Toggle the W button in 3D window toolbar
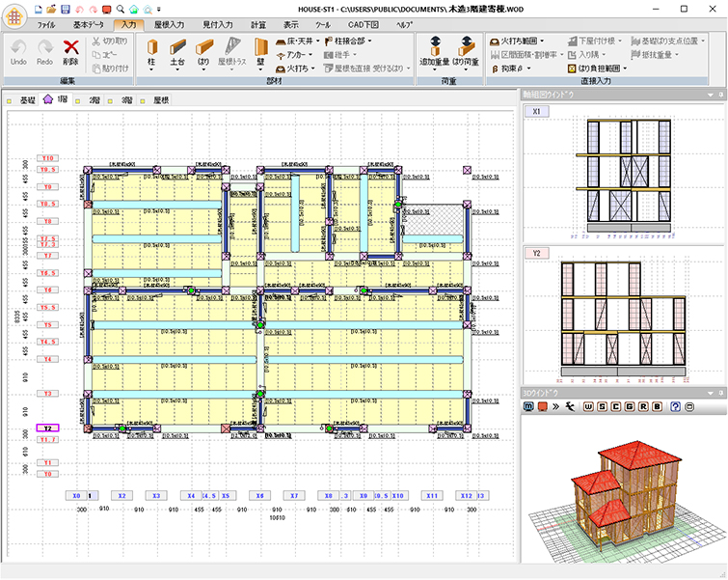 (x=588, y=408)
